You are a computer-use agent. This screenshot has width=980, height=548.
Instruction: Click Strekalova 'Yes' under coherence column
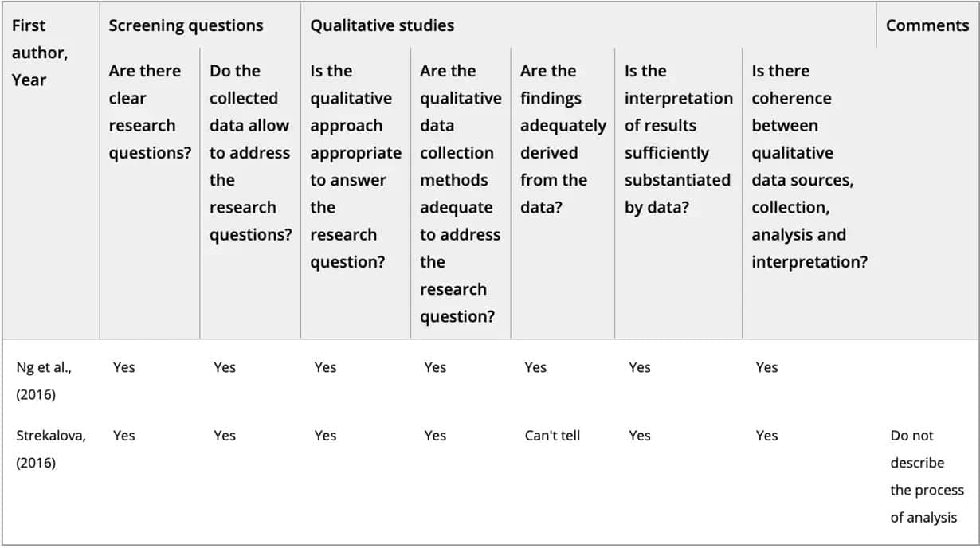click(766, 436)
